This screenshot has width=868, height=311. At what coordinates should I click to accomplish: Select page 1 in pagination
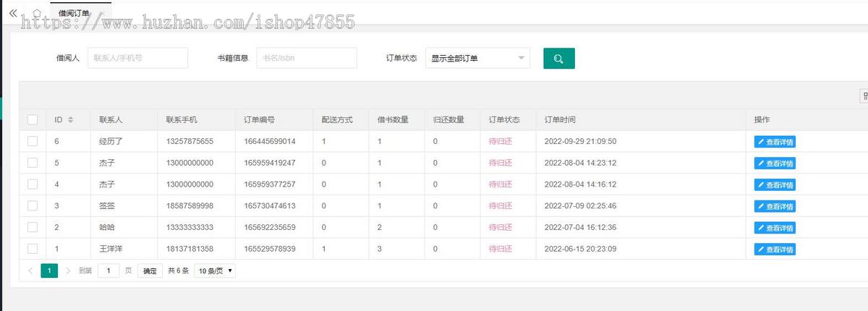(49, 271)
